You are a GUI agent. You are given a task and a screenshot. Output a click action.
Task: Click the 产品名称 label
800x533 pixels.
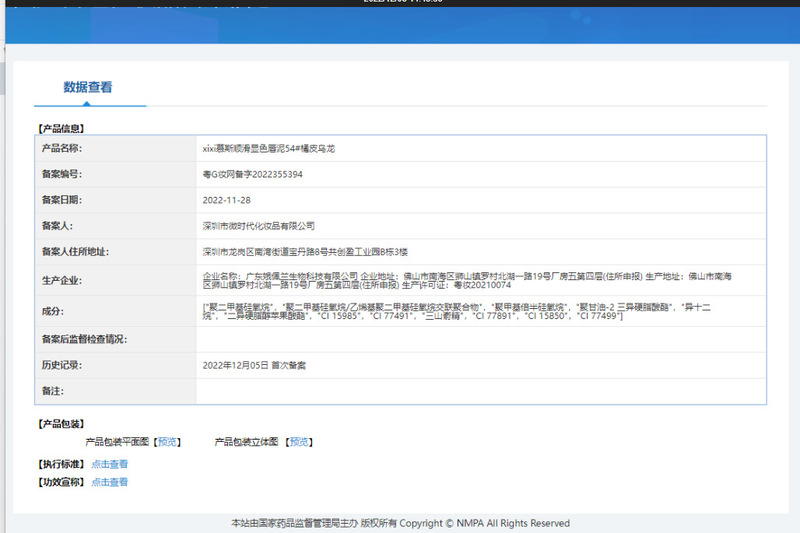click(x=62, y=148)
